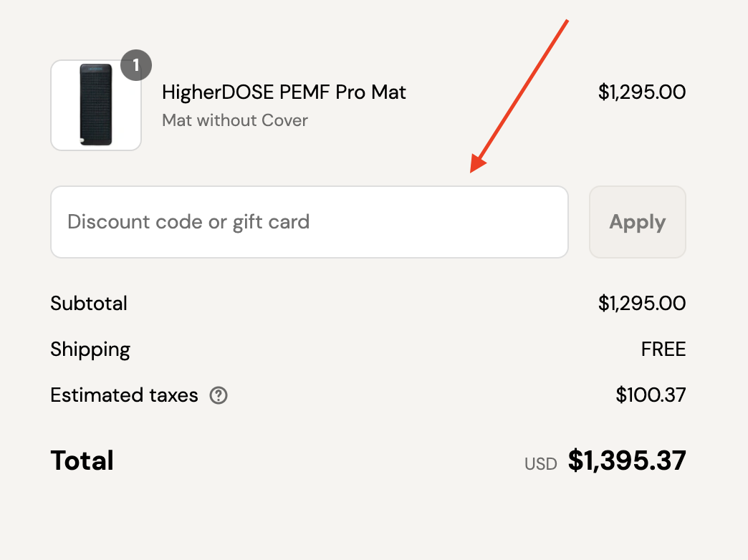Image resolution: width=748 pixels, height=560 pixels.
Task: Click the quantity badge showing 1
Action: 136,65
